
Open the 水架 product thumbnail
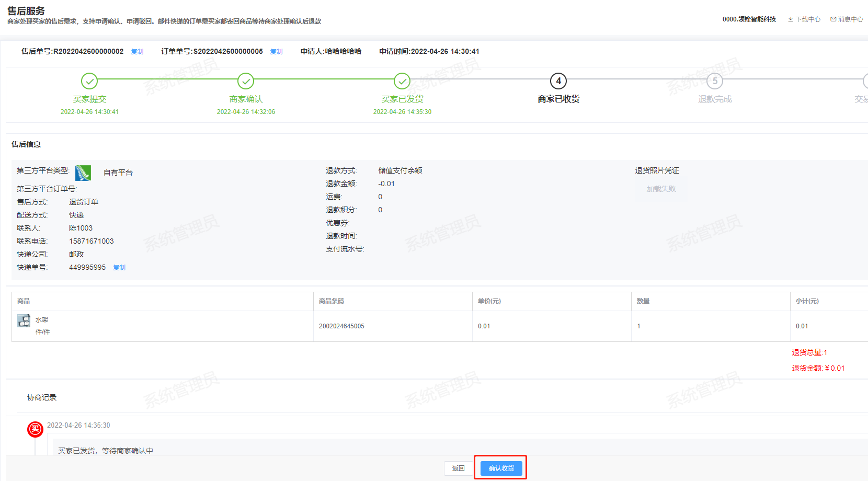[24, 321]
